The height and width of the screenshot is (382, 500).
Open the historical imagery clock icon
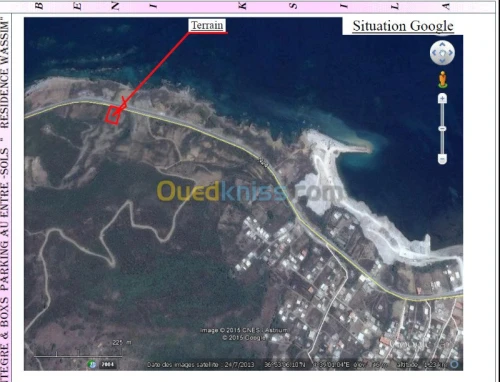coord(91,364)
